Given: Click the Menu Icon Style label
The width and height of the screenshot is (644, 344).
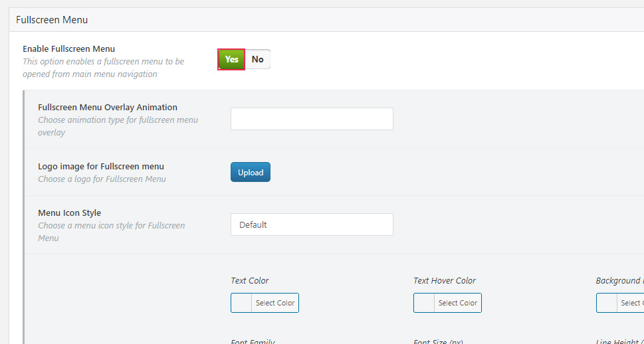Looking at the screenshot, I should (69, 213).
